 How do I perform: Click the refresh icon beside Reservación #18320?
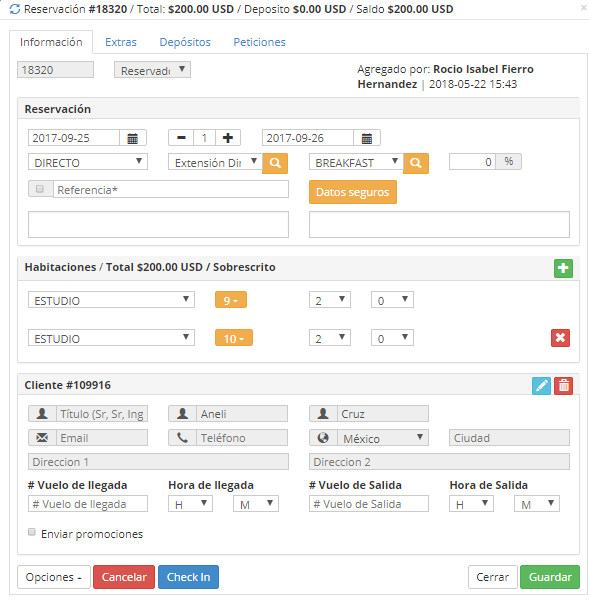(15, 9)
